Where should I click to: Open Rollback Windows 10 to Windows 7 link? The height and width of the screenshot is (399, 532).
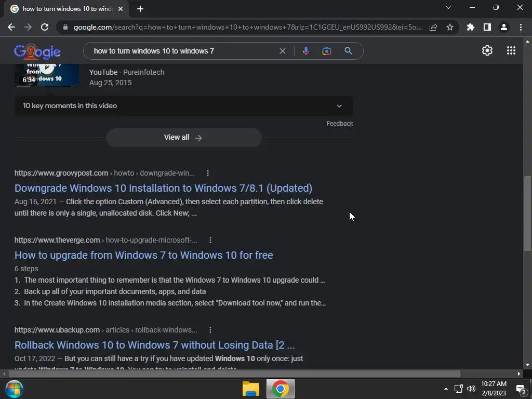click(x=154, y=345)
